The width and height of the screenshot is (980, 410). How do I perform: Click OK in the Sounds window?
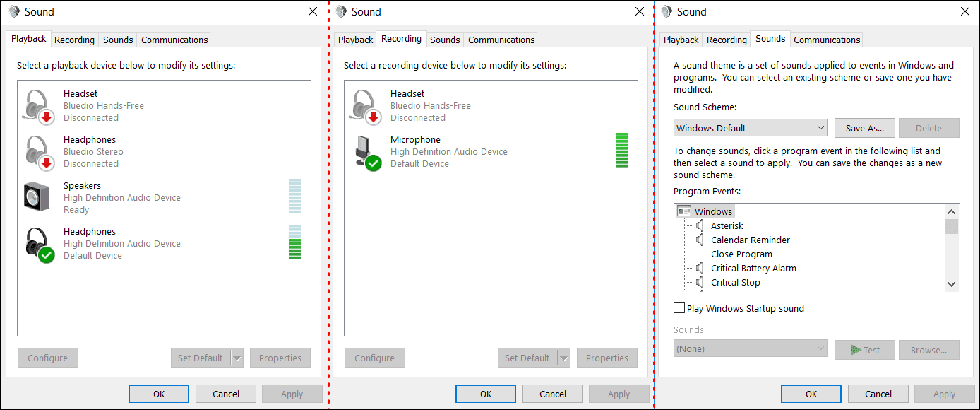[811, 394]
